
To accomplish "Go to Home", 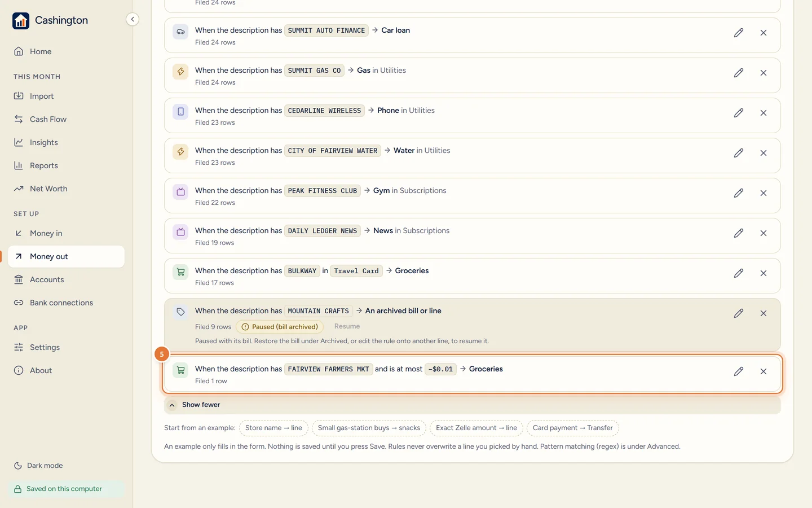I will (x=67, y=51).
